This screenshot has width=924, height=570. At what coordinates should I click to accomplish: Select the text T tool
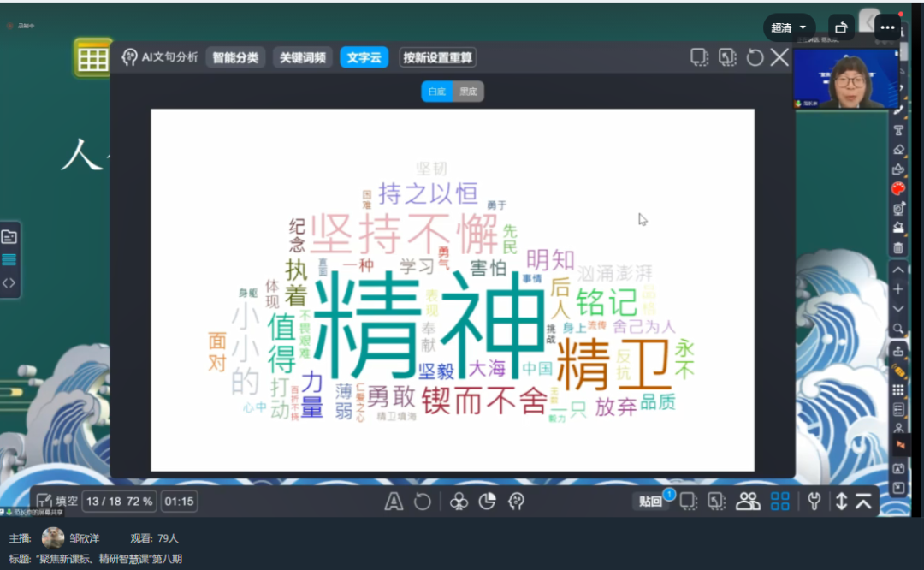pos(898,130)
